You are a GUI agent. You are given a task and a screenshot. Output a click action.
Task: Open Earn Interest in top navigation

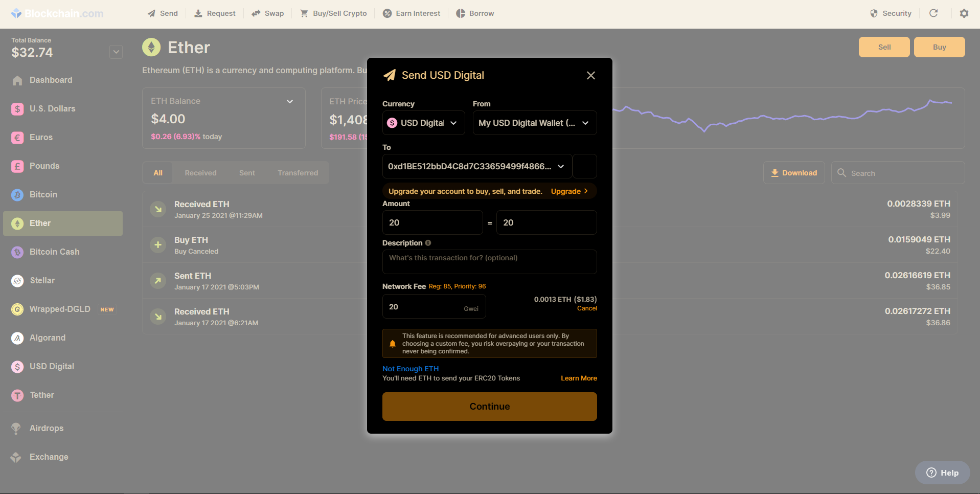412,13
